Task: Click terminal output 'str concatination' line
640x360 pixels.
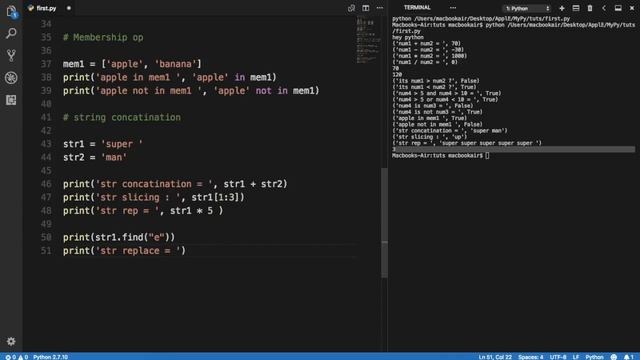Action: click(x=450, y=131)
